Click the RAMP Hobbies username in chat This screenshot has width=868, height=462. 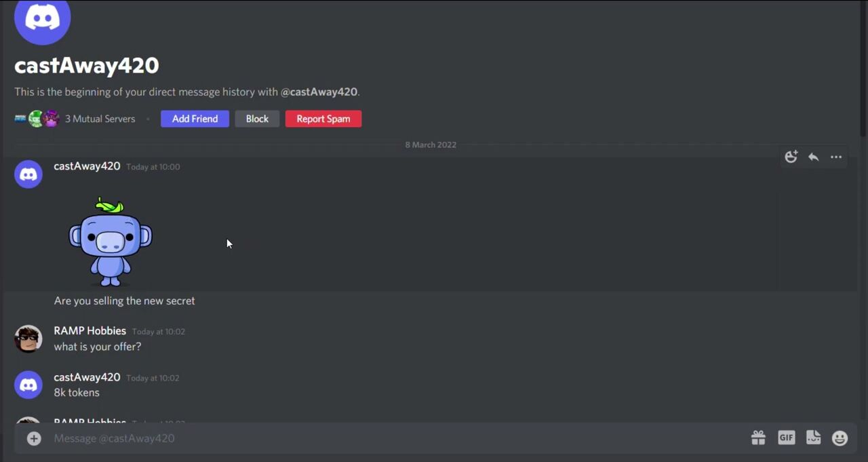tap(90, 330)
